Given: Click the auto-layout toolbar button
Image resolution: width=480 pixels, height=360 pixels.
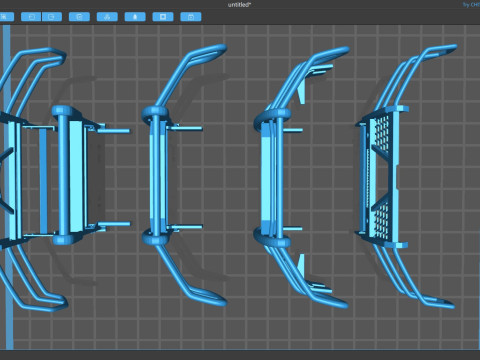Looking at the screenshot, I should (x=107, y=17).
